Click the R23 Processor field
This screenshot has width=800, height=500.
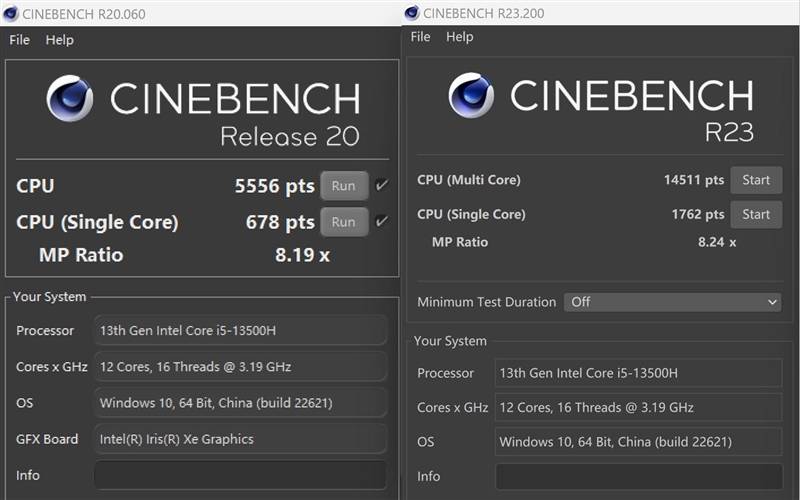click(638, 373)
